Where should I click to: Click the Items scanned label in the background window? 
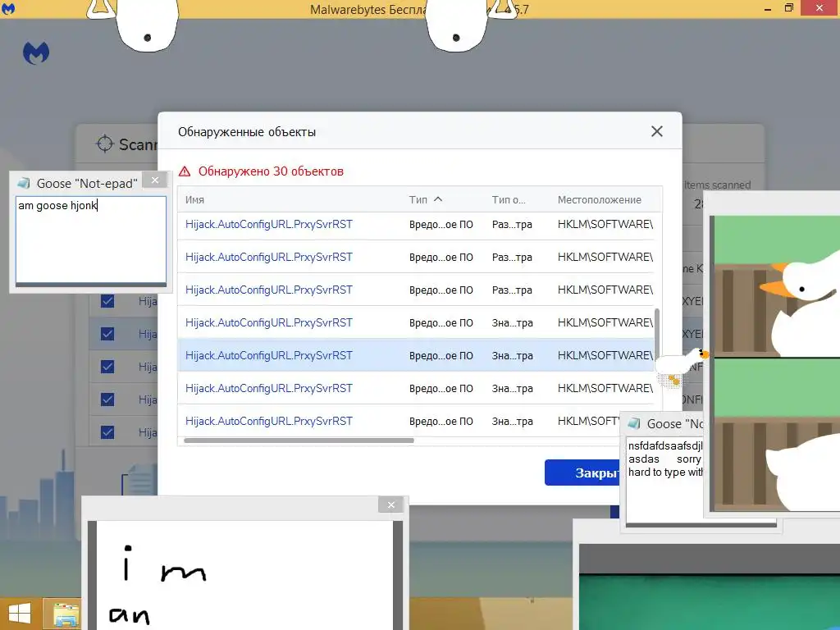coord(717,185)
